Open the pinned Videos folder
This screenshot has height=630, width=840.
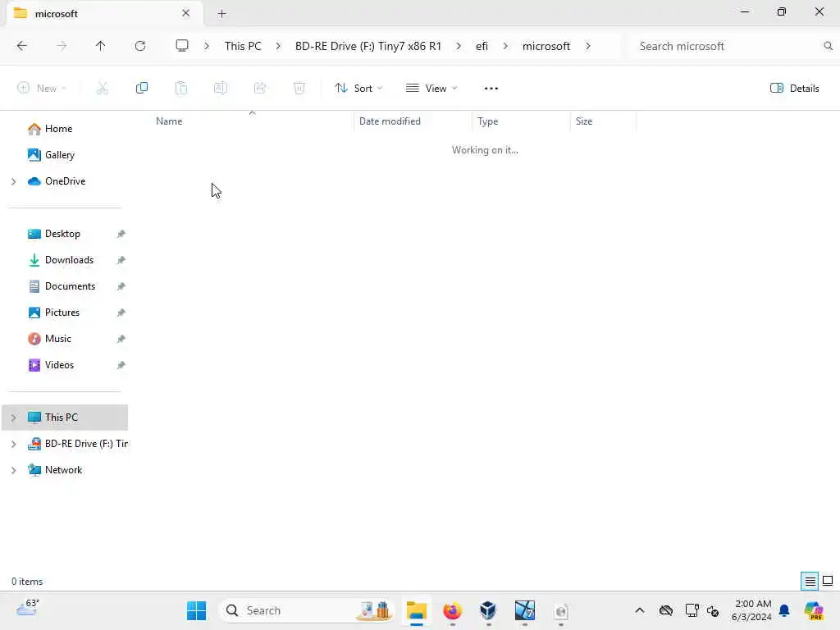[59, 365]
